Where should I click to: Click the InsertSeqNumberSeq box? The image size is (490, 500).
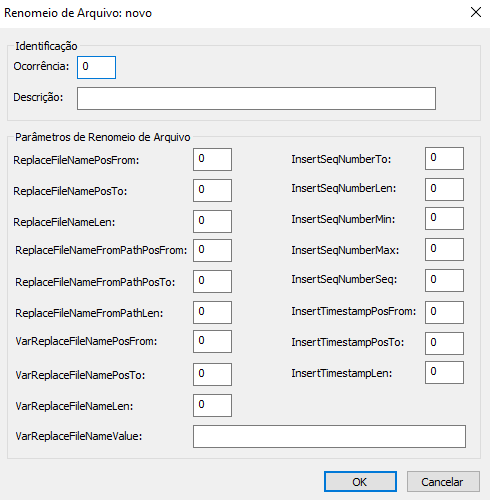(444, 280)
